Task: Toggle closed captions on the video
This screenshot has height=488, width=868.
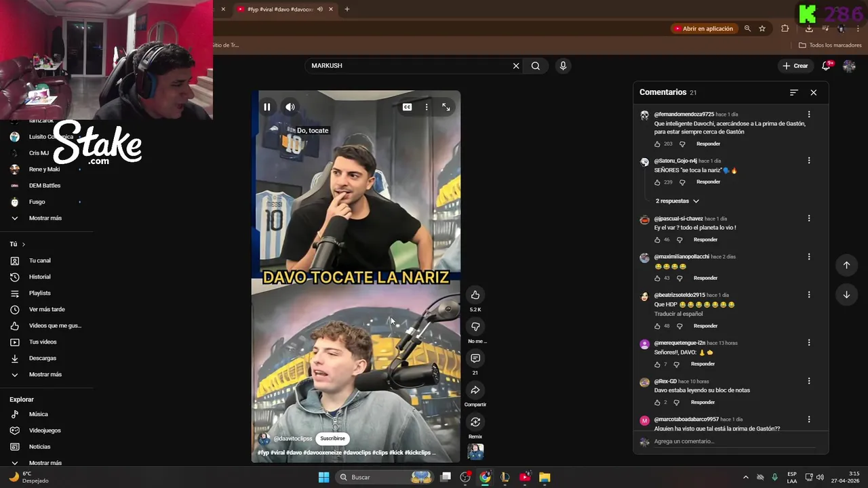Action: pos(407,107)
